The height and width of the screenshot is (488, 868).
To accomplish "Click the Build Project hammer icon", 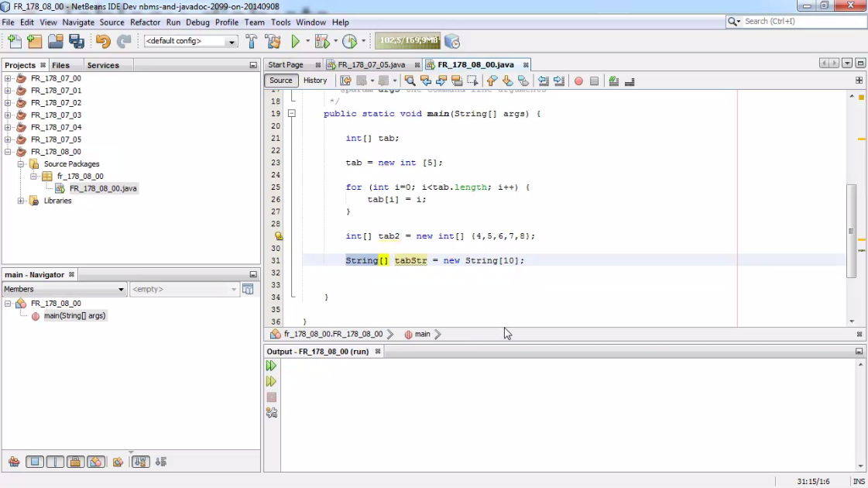I will pyautogui.click(x=252, y=41).
